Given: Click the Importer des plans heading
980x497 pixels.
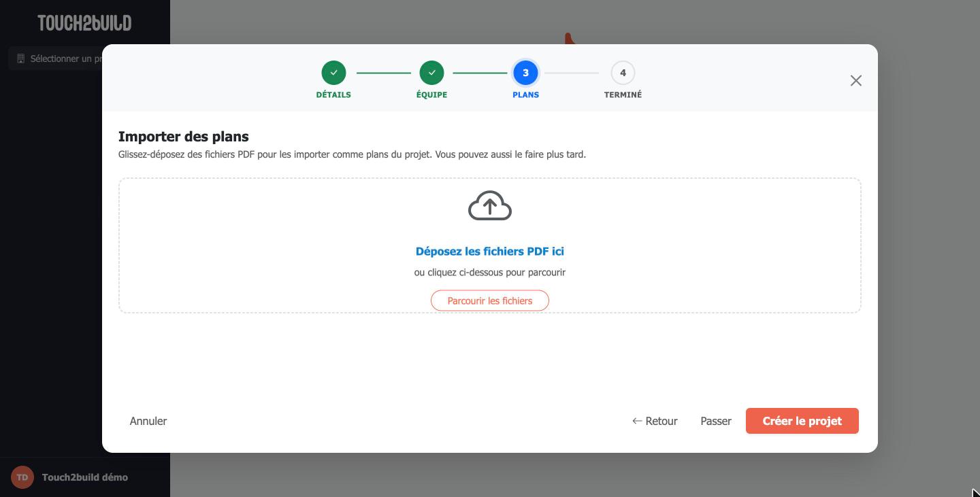Looking at the screenshot, I should click(x=184, y=137).
